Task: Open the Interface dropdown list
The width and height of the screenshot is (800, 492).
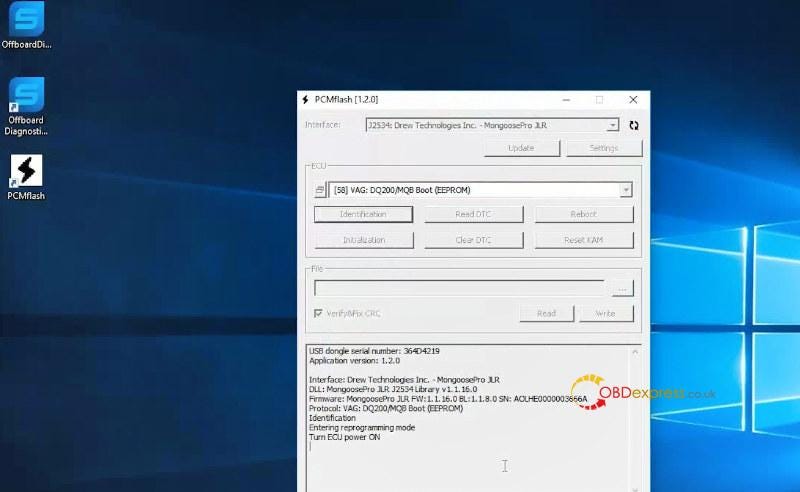Action: click(612, 125)
